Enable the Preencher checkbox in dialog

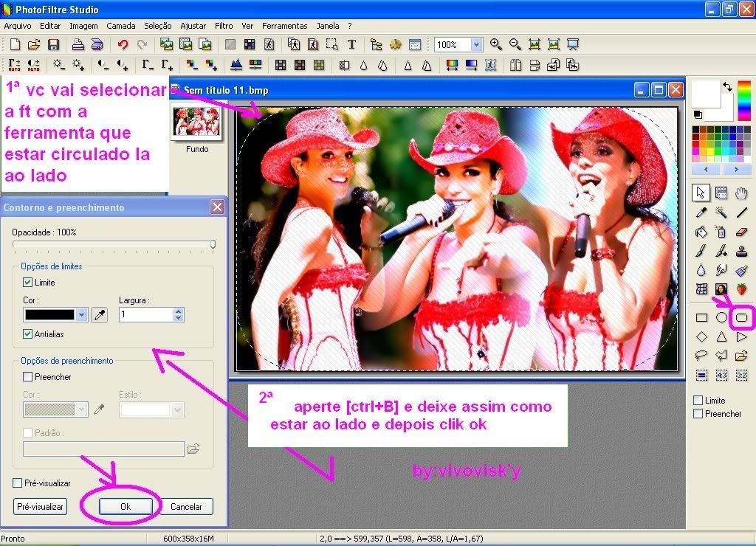click(x=28, y=377)
